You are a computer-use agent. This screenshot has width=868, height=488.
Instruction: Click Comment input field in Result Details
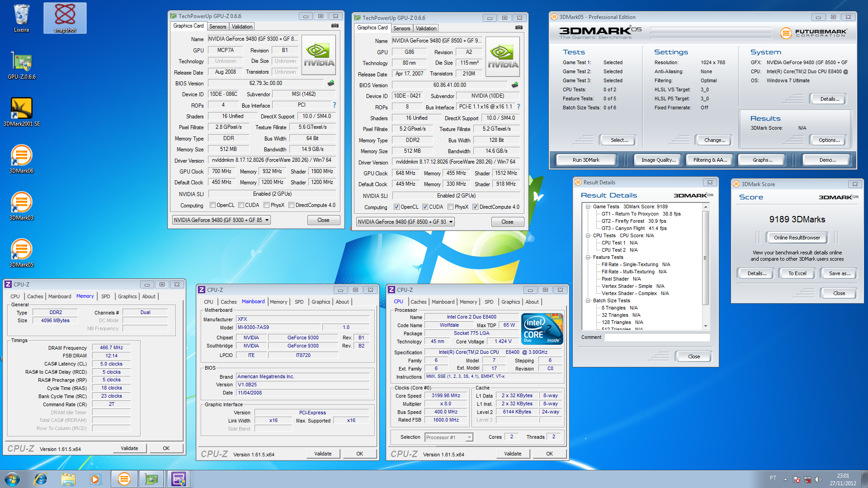click(x=658, y=338)
